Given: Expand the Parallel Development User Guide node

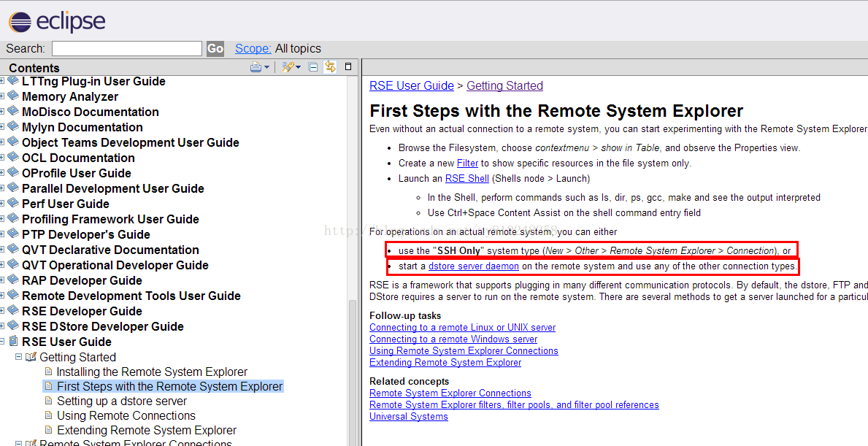Looking at the screenshot, I should [x=1, y=188].
